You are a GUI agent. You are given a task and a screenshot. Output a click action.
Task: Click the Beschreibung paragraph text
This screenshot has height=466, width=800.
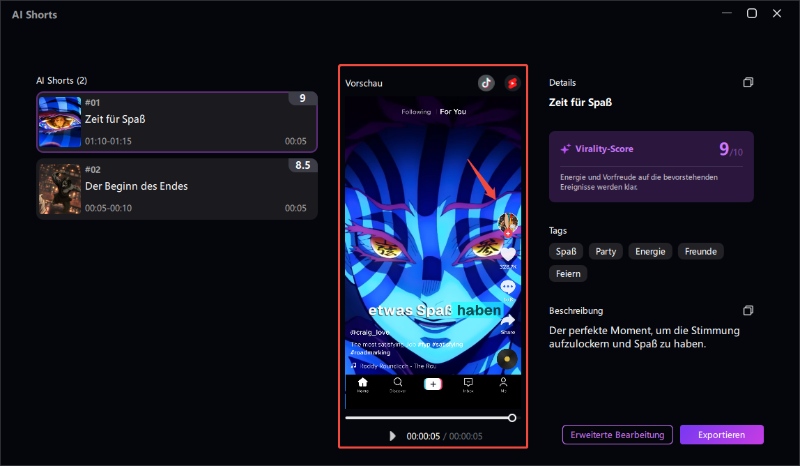coord(644,337)
